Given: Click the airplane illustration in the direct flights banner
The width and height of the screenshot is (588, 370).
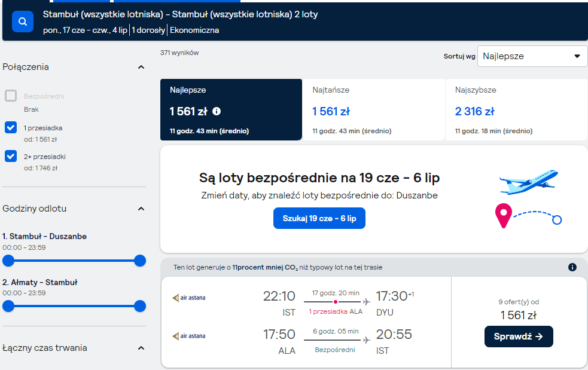Looking at the screenshot, I should click(x=529, y=182).
